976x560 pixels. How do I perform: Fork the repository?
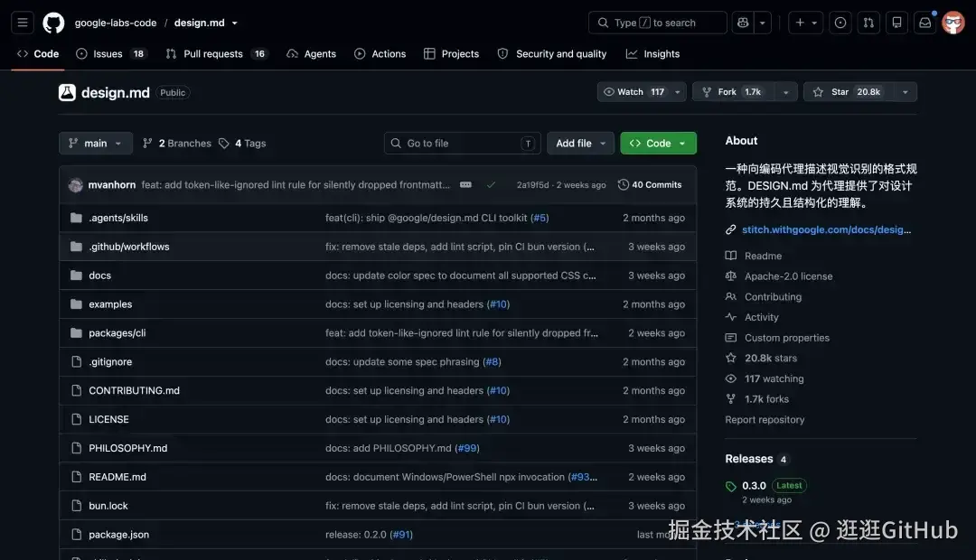click(733, 92)
